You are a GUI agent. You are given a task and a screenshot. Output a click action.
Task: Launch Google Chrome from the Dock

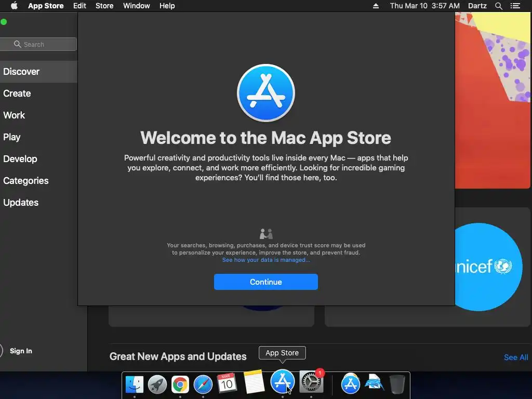(x=180, y=384)
